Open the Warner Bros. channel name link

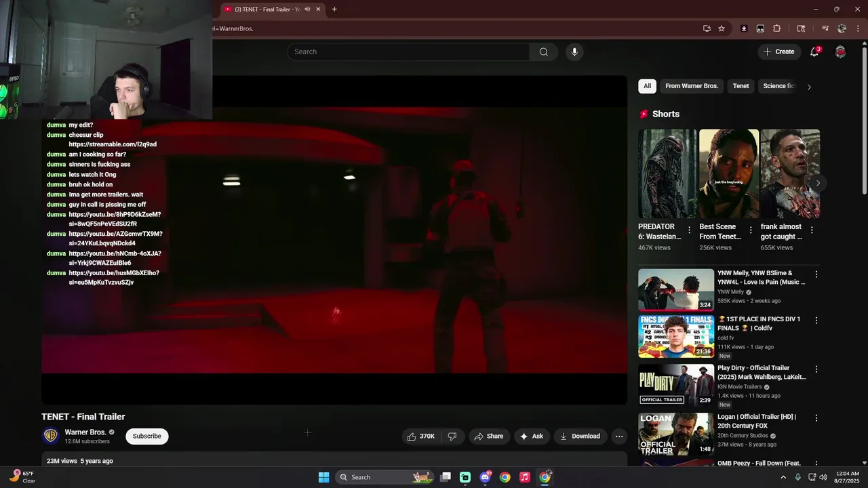(x=85, y=432)
